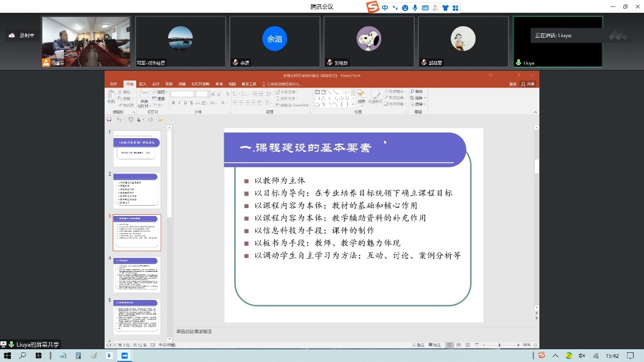Open the Sogou soft keyboard icon
Image resolution: width=644 pixels, height=362 pixels.
[x=425, y=8]
